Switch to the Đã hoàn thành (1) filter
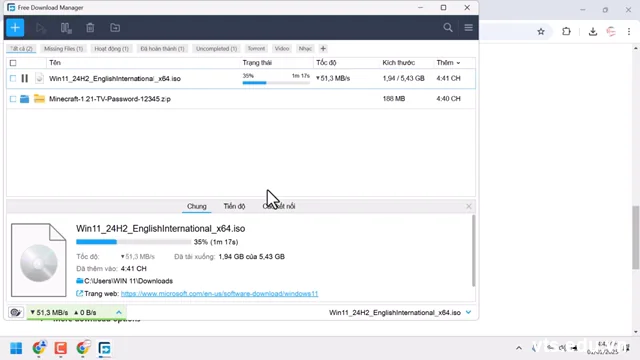This screenshot has width=640, height=360. [162, 49]
